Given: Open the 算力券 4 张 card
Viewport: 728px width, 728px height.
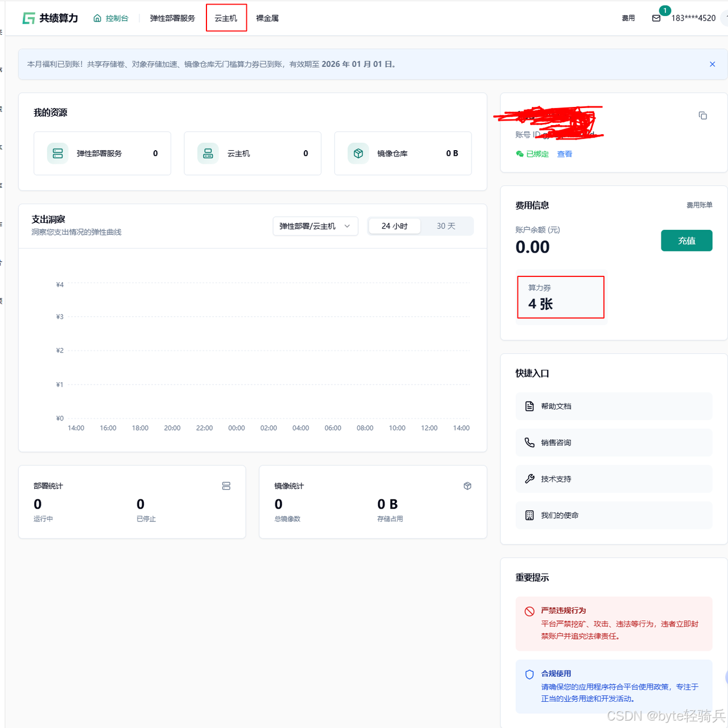Looking at the screenshot, I should pos(560,297).
